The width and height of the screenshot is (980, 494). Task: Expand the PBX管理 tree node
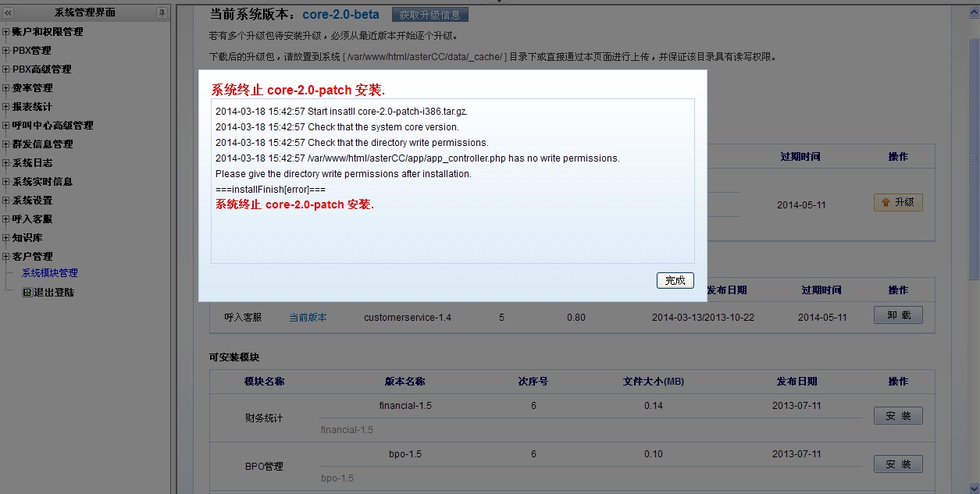click(x=6, y=51)
